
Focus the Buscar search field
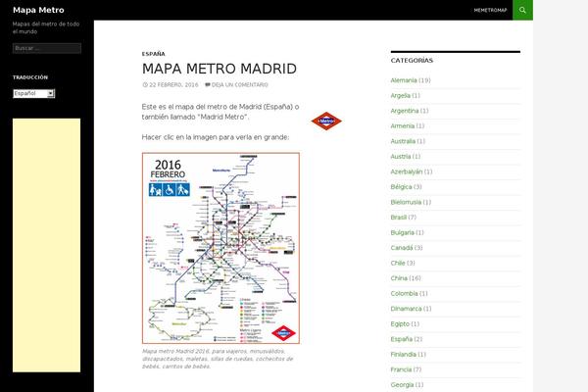(46, 48)
